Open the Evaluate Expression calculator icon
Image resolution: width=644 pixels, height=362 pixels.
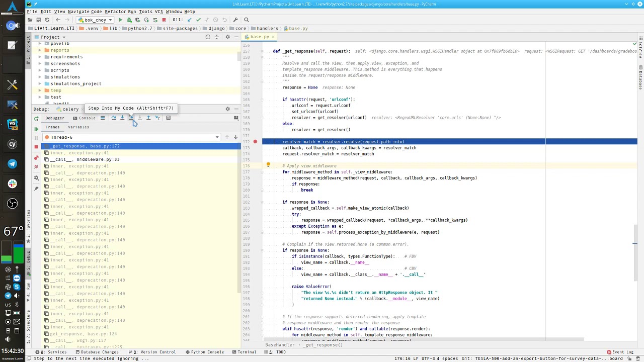click(x=168, y=118)
